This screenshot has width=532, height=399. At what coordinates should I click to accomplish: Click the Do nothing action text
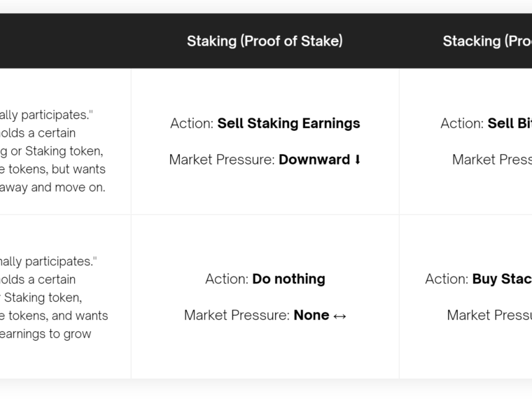288,279
